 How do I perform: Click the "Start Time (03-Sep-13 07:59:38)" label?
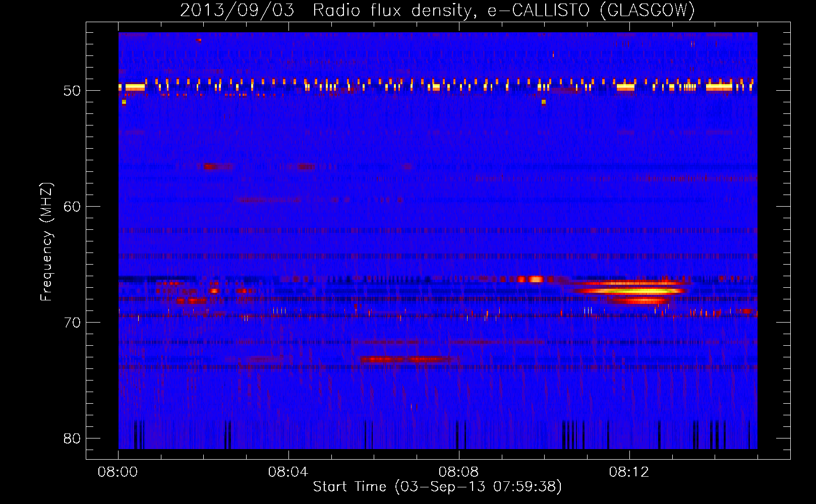(x=437, y=487)
